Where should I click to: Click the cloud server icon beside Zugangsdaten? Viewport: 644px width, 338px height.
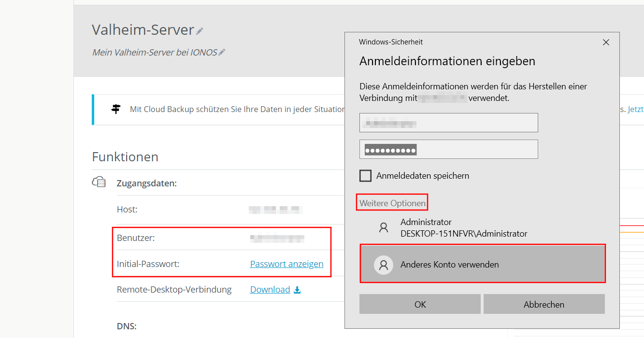pyautogui.click(x=99, y=182)
